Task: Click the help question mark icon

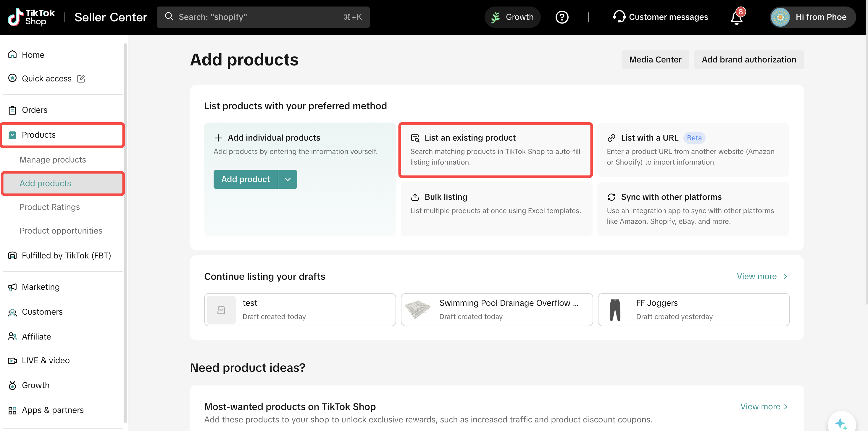Action: (562, 17)
